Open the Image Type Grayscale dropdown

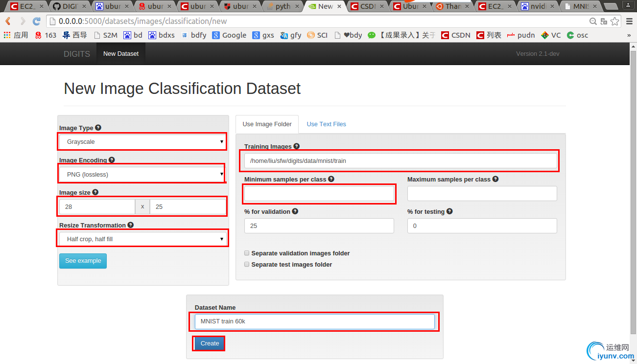142,142
